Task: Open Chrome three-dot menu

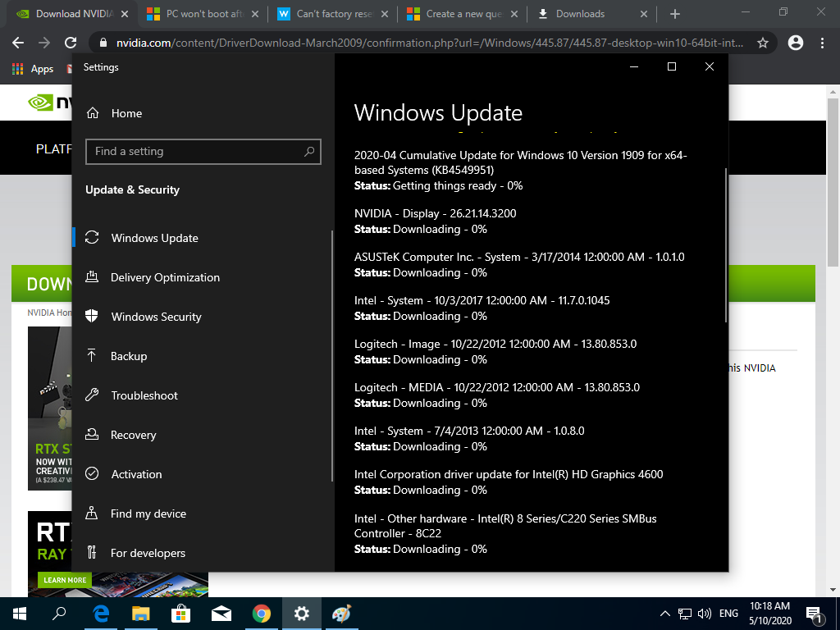Action: coord(822,43)
